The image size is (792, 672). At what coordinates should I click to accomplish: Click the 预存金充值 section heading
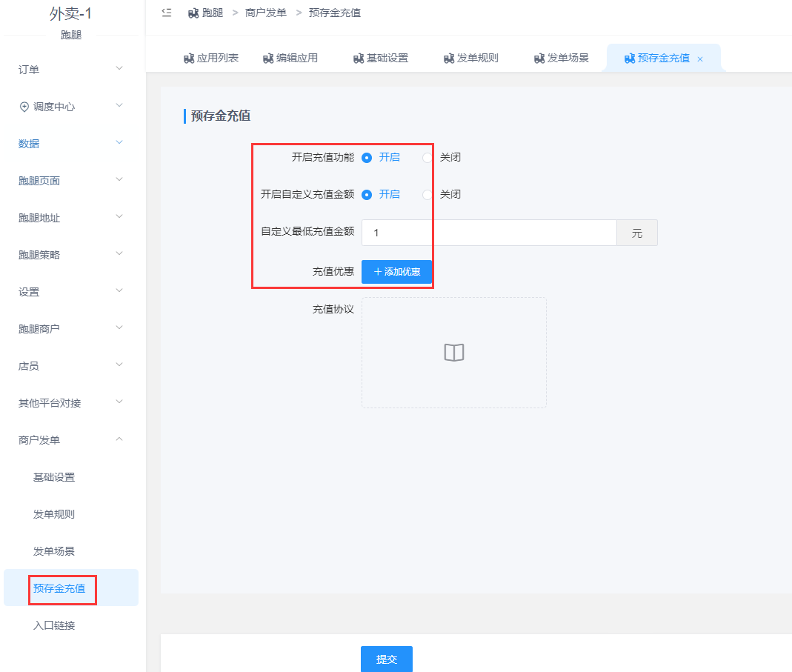(x=221, y=116)
